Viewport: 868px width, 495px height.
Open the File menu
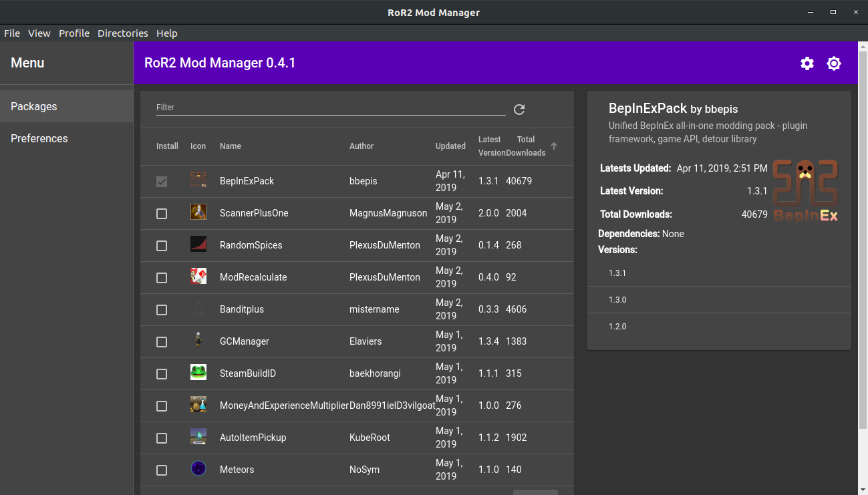pyautogui.click(x=12, y=33)
